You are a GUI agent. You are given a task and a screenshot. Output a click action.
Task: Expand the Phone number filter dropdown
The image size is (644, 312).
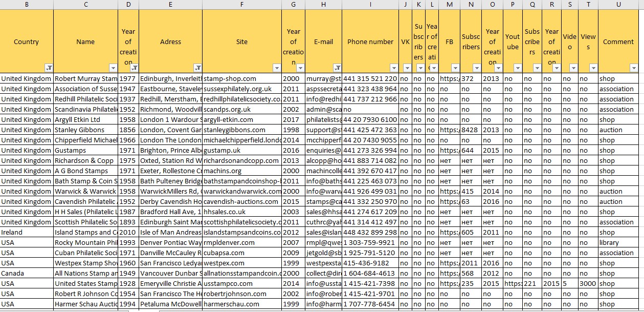(394, 68)
